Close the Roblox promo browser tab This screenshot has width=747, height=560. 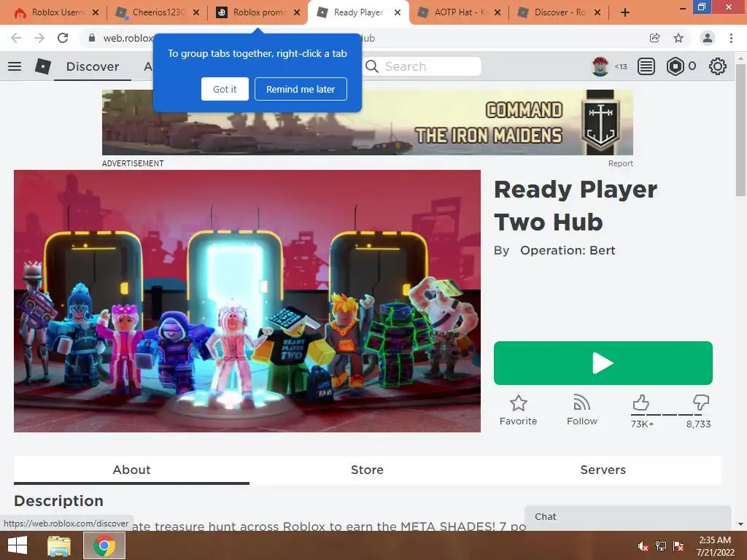[297, 12]
